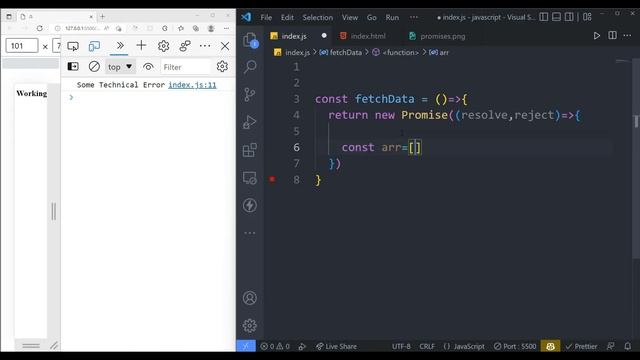This screenshot has height=360, width=640.
Task: Edit the viewport width field 101
Action: click(22, 46)
